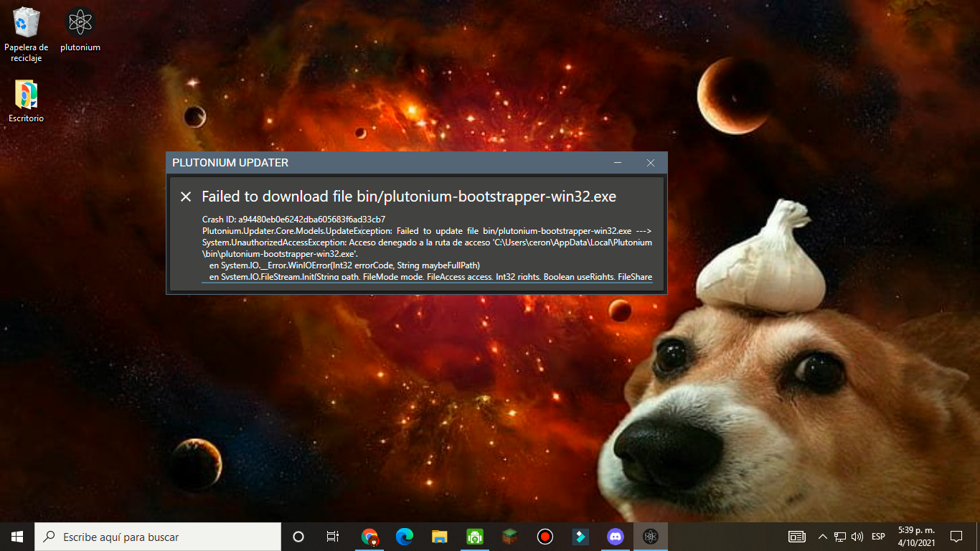Viewport: 980px width, 551px height.
Task: Select the plutonium desktop shortcut
Action: (80, 30)
